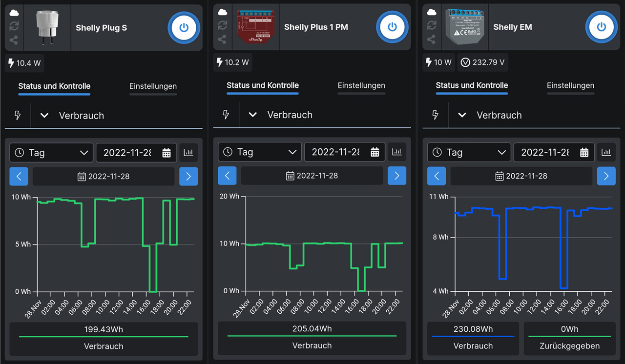This screenshot has height=364, width=625.
Task: Toggle power button on Shelly Plug S
Action: pyautogui.click(x=184, y=28)
